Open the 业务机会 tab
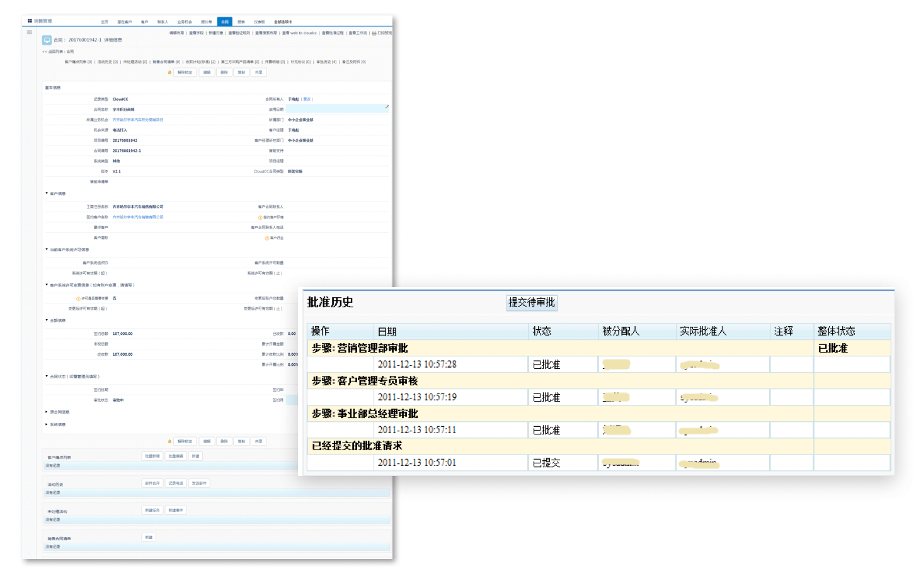This screenshot has height=588, width=921. point(185,22)
